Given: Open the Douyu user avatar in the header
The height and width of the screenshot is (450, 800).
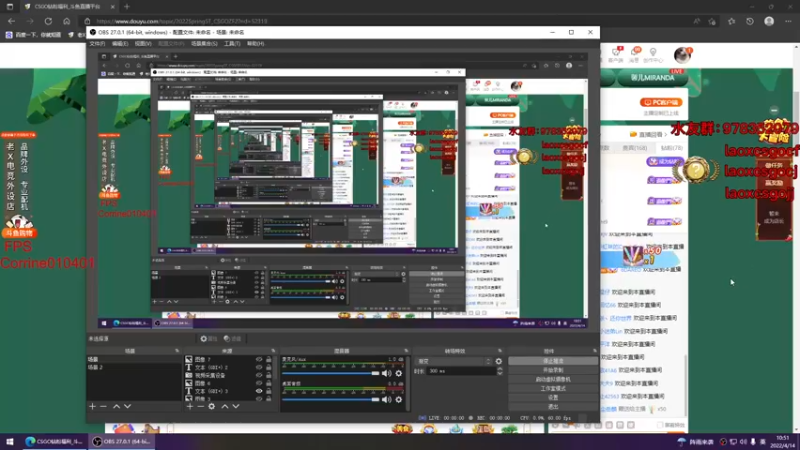Looking at the screenshot, I should 682,55.
